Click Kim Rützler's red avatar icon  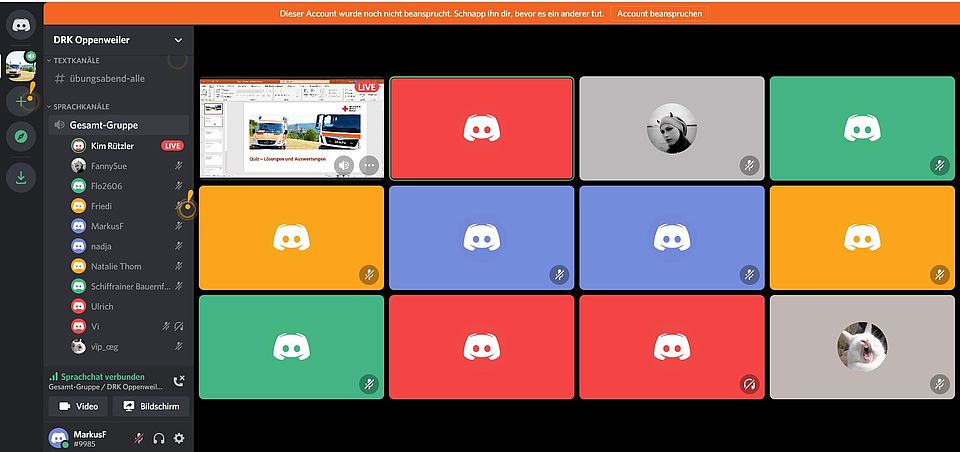(78, 146)
